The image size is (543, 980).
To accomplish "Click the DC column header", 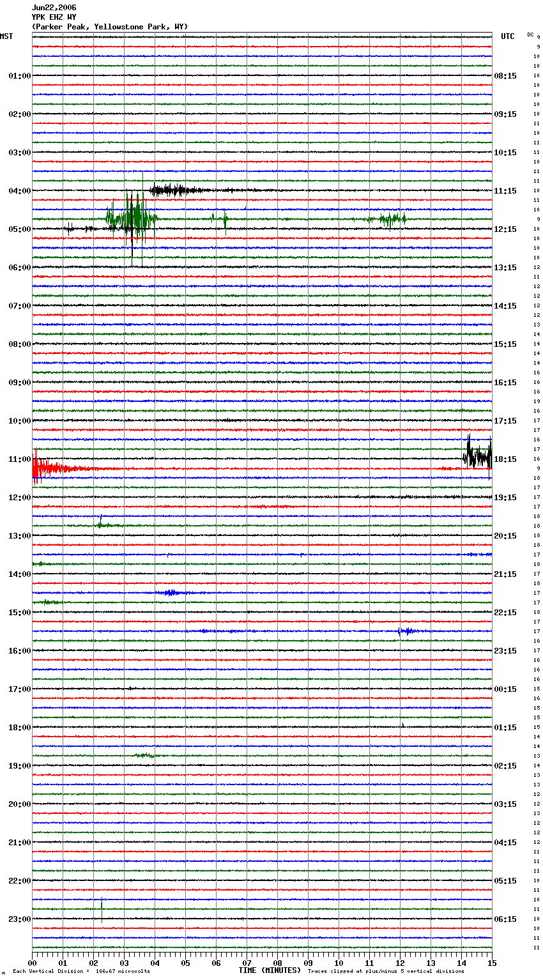I will click(530, 34).
